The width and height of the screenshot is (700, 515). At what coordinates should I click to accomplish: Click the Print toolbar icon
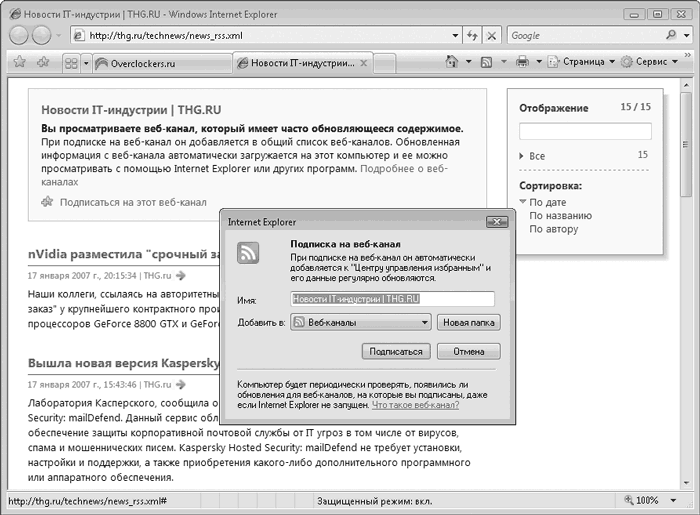pyautogui.click(x=521, y=63)
